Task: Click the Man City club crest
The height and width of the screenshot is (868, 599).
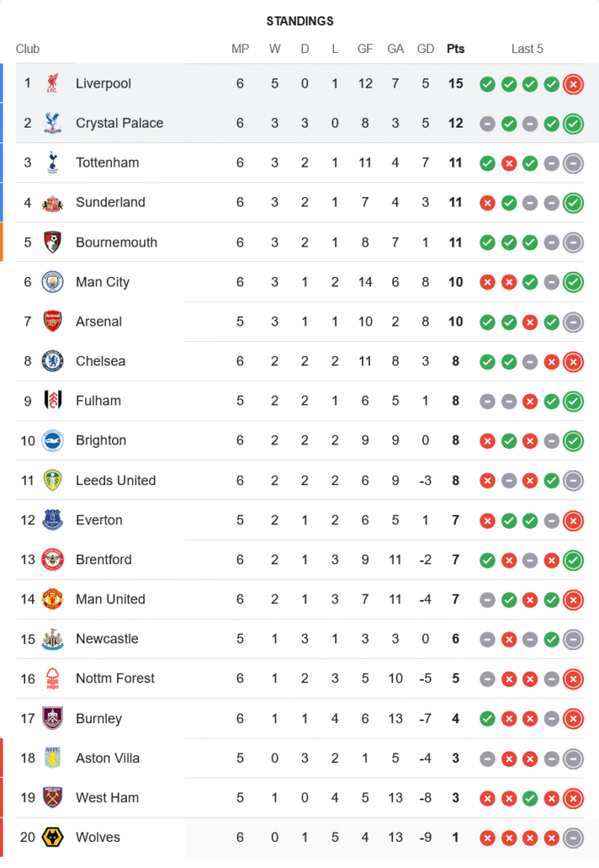Action: click(53, 282)
